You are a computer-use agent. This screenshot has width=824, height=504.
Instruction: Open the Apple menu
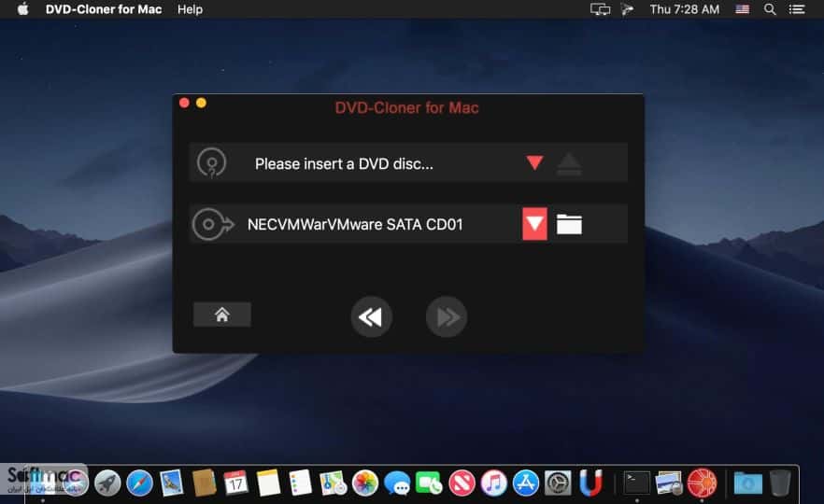[x=22, y=9]
